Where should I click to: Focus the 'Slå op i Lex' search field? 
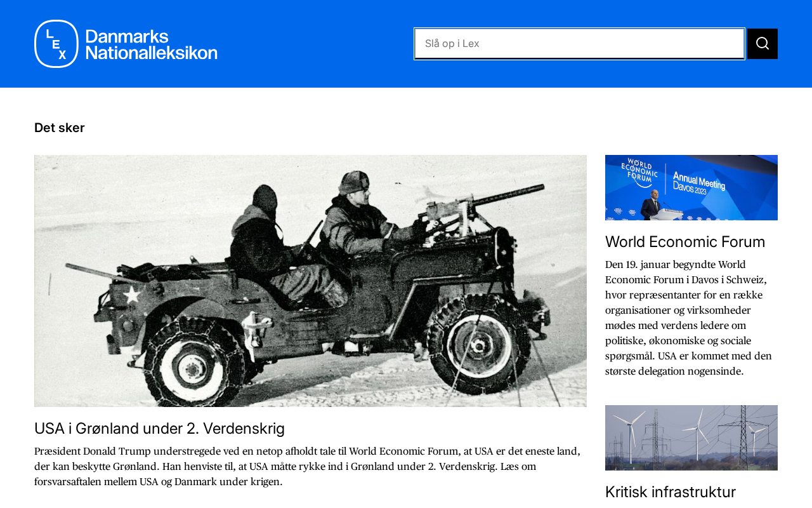click(x=579, y=44)
